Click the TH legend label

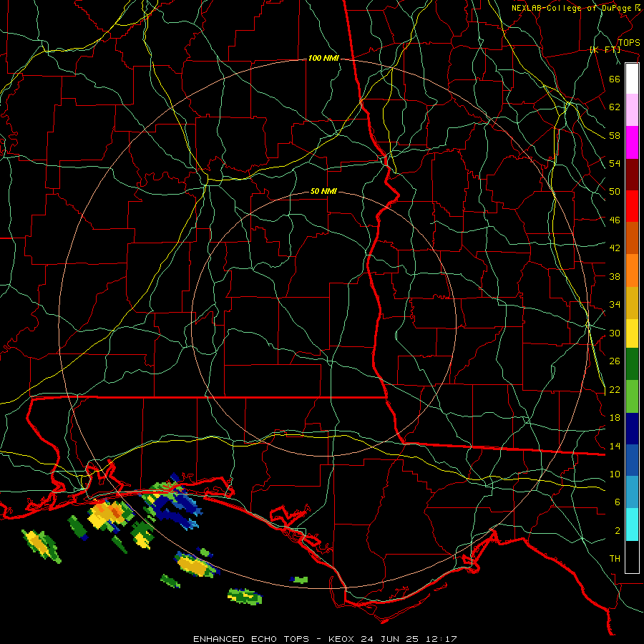[615, 559]
